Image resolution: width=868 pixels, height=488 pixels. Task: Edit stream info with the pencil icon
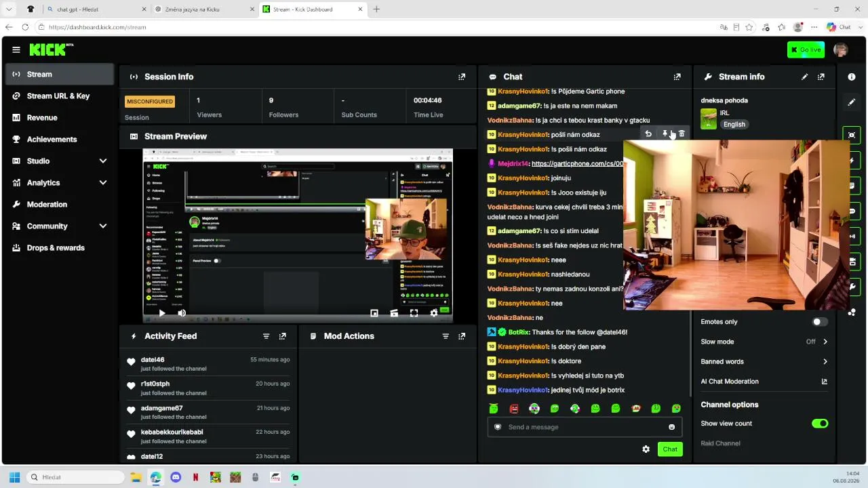coord(804,77)
